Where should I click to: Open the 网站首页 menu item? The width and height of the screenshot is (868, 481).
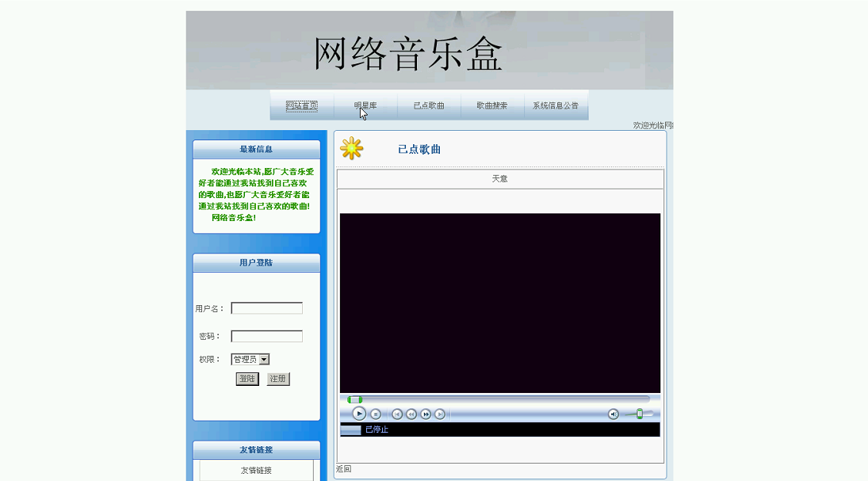(x=302, y=105)
